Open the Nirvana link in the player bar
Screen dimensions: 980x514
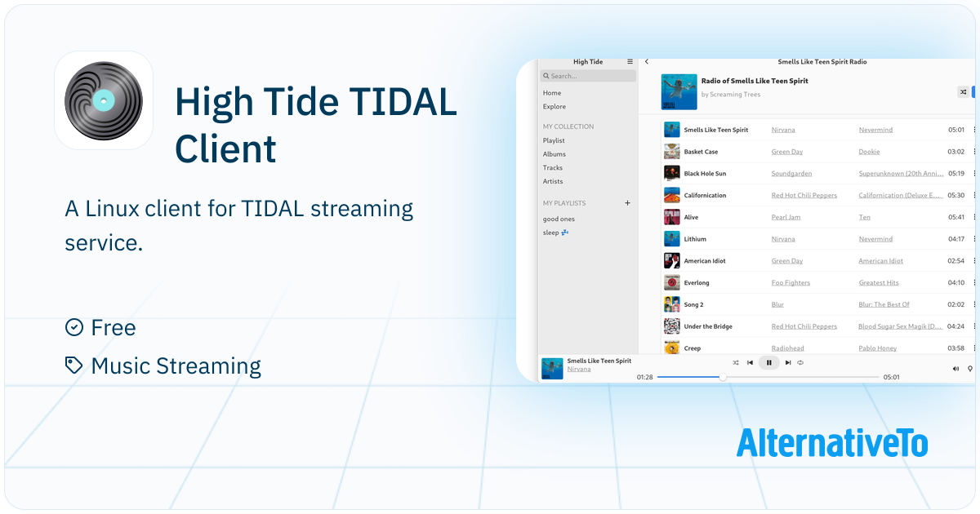[x=579, y=370]
